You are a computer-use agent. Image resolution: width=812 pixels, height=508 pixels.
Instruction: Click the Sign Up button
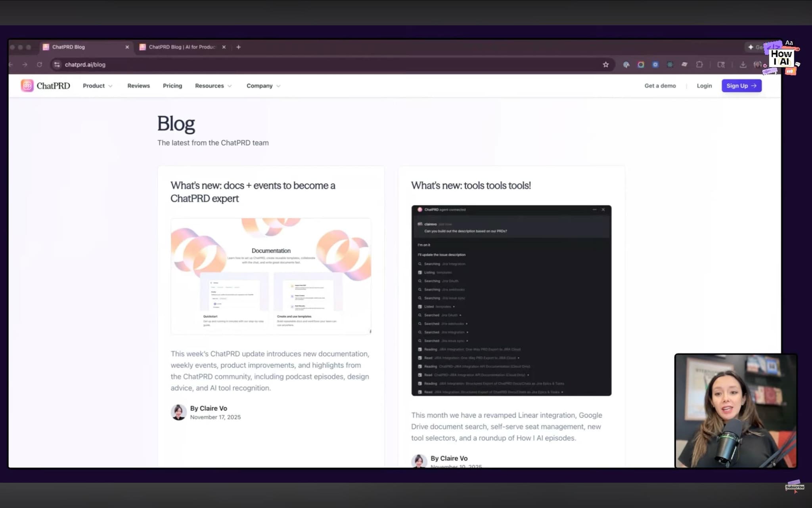(x=741, y=86)
